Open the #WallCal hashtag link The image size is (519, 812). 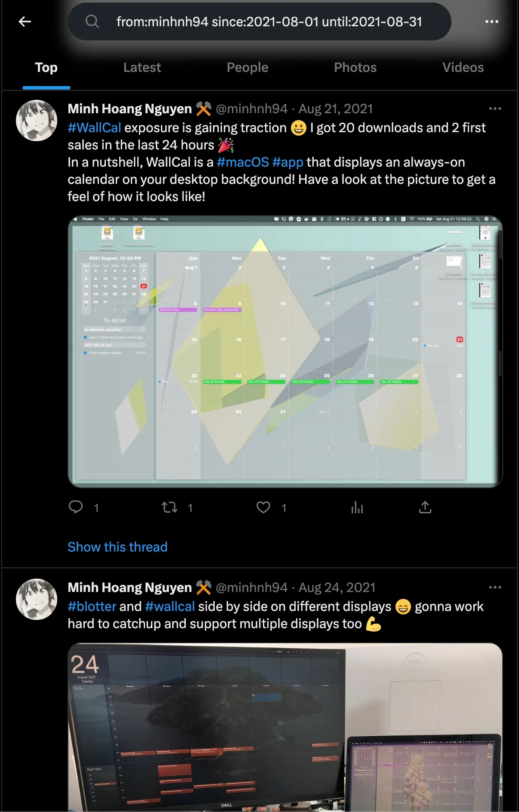(x=94, y=128)
